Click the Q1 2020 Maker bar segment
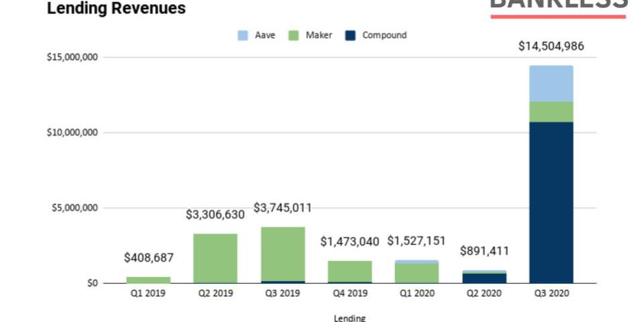Viewport: 644px width, 322px height. click(417, 272)
